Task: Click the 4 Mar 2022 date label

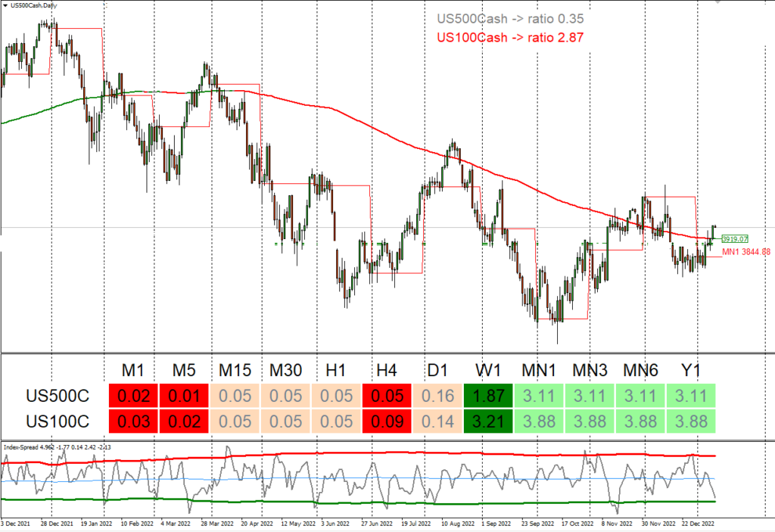Action: click(176, 524)
